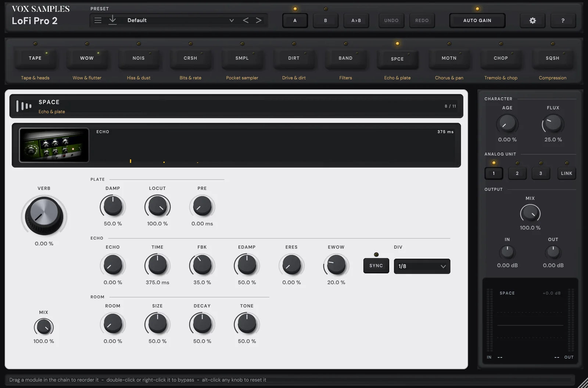Click the room DECAY knob
This screenshot has width=588, height=388.
(x=202, y=324)
